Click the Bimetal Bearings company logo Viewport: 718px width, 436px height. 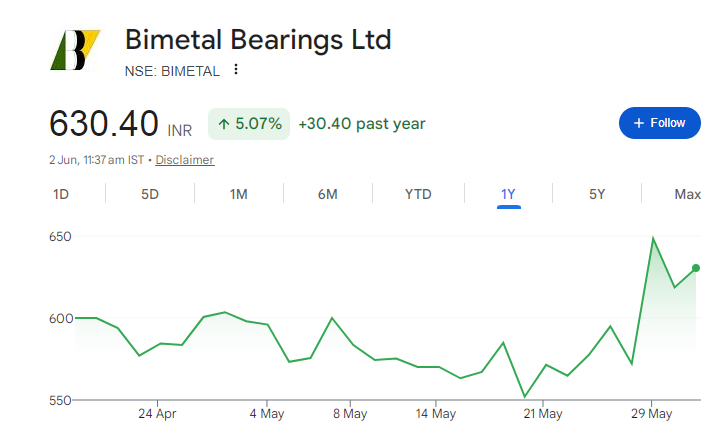click(75, 50)
